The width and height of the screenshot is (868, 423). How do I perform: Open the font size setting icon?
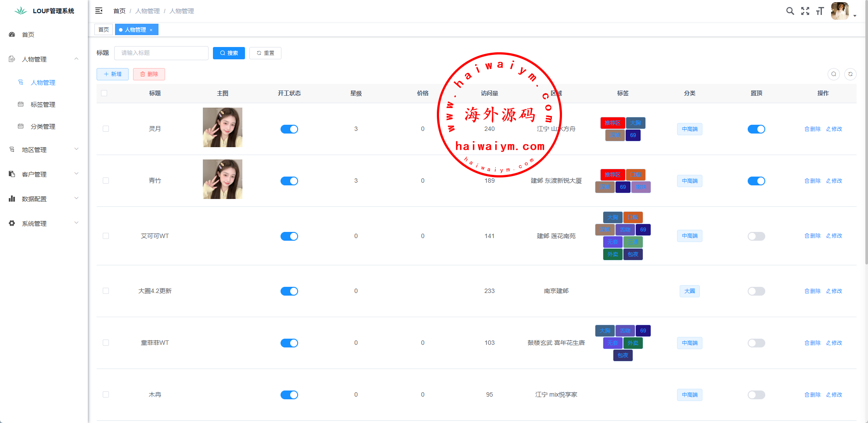[x=820, y=11]
